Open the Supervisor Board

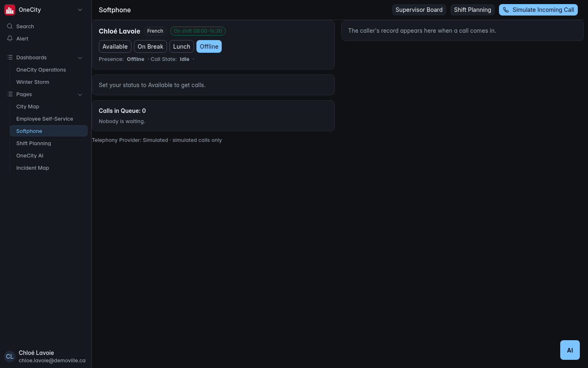point(419,10)
